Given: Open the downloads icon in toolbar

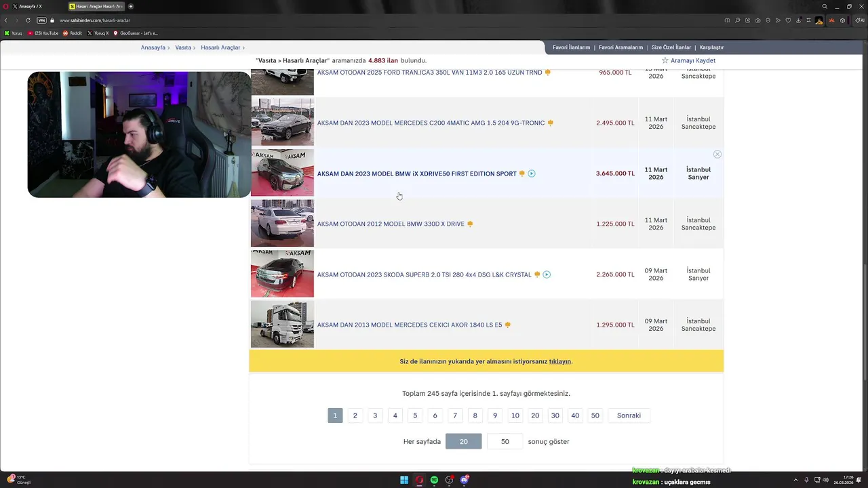Looking at the screenshot, I should coord(798,20).
